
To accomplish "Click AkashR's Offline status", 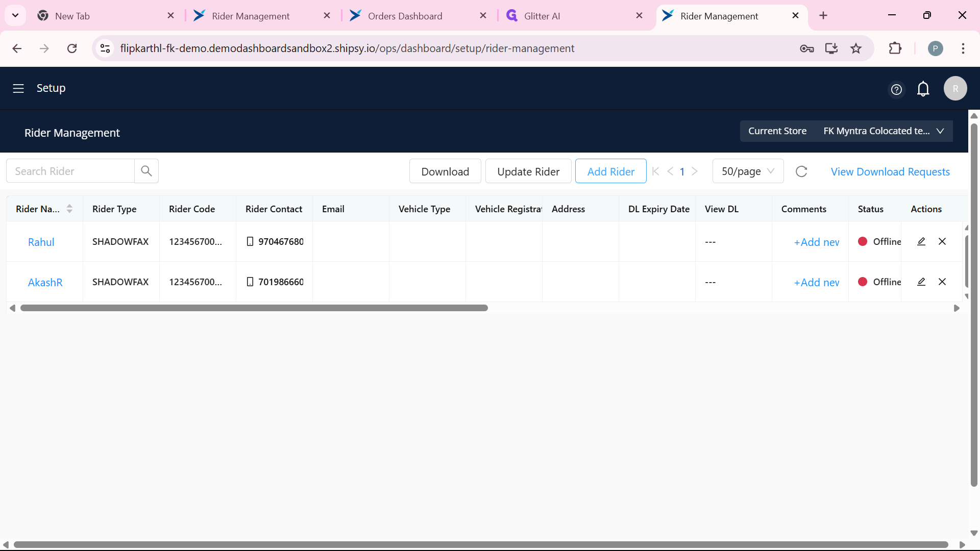I will click(879, 282).
